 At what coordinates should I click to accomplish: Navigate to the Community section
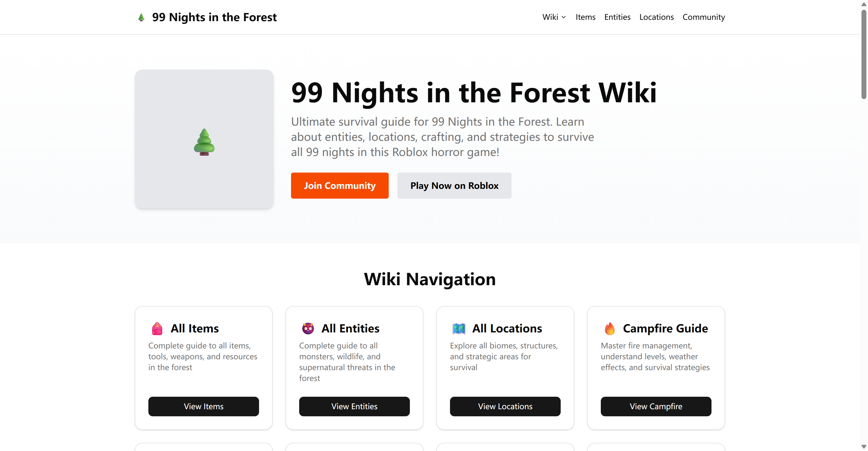[704, 17]
